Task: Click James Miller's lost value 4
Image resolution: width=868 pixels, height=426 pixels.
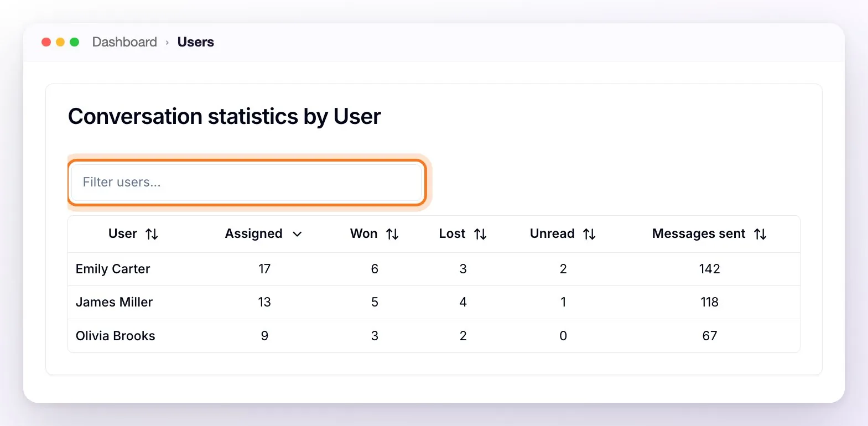Action: 463,302
